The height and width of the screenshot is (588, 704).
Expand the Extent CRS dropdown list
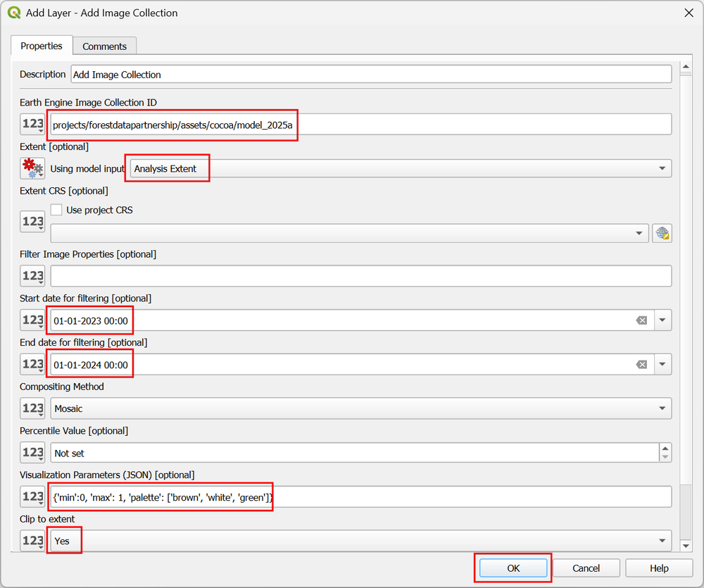(x=349, y=233)
